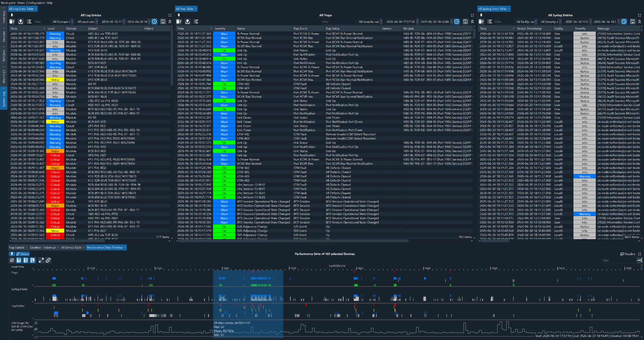Open the All Level values dropdown

[x=87, y=22]
